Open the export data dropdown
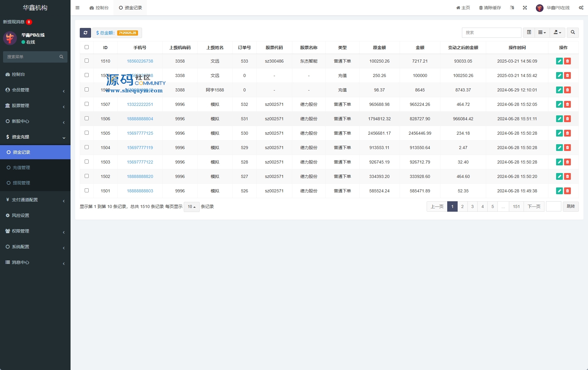This screenshot has height=370, width=588. [x=557, y=33]
